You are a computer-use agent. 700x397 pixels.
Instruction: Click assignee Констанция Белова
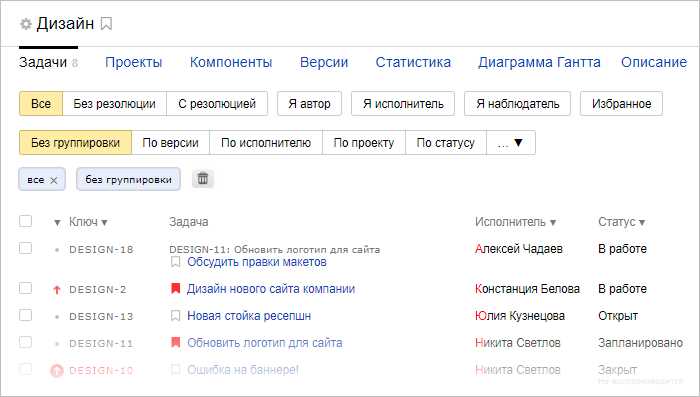(527, 289)
